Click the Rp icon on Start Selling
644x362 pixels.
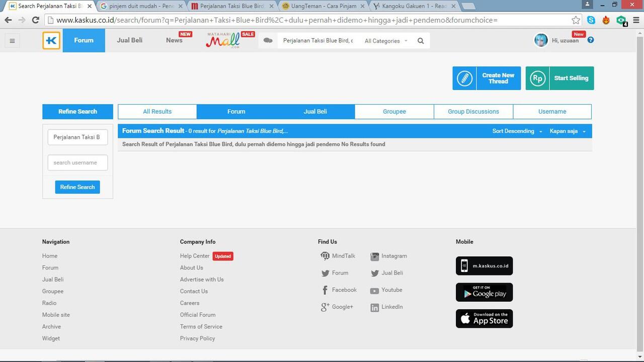(x=537, y=78)
